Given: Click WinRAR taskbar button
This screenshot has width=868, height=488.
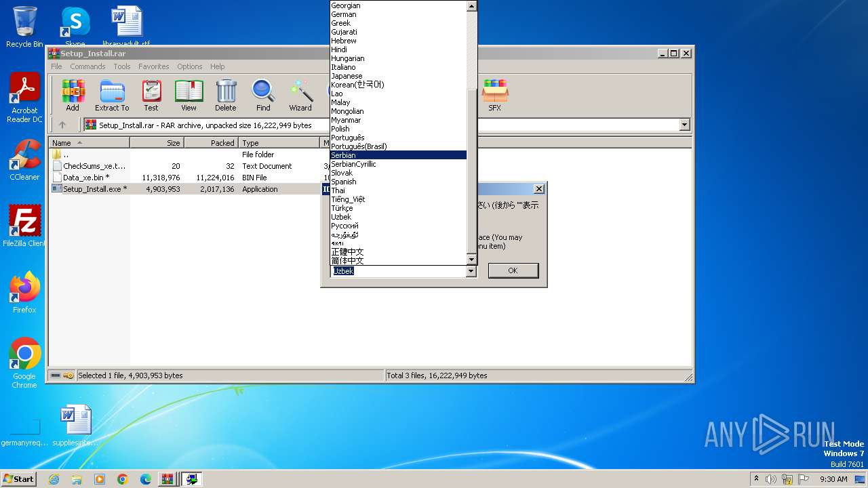Looking at the screenshot, I should 167,479.
